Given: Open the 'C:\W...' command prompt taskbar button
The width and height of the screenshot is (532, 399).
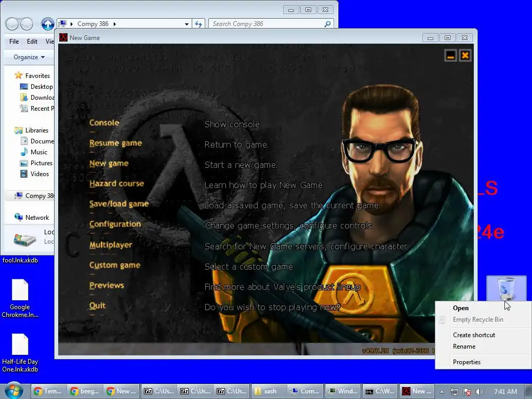Looking at the screenshot, I should pos(380,391).
